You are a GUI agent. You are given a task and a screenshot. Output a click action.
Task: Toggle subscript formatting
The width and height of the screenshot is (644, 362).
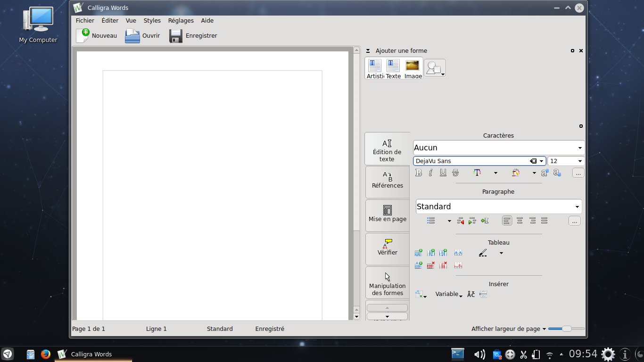pyautogui.click(x=557, y=173)
